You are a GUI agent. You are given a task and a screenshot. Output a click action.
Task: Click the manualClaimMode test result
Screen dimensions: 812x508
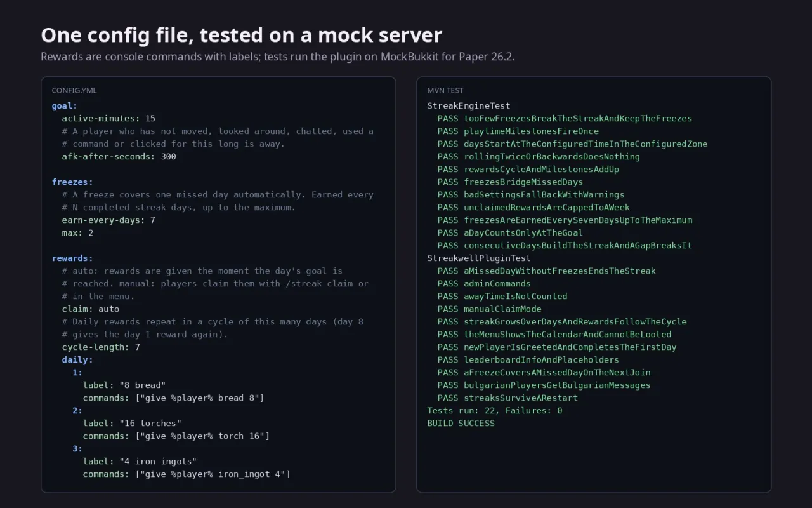pos(489,309)
